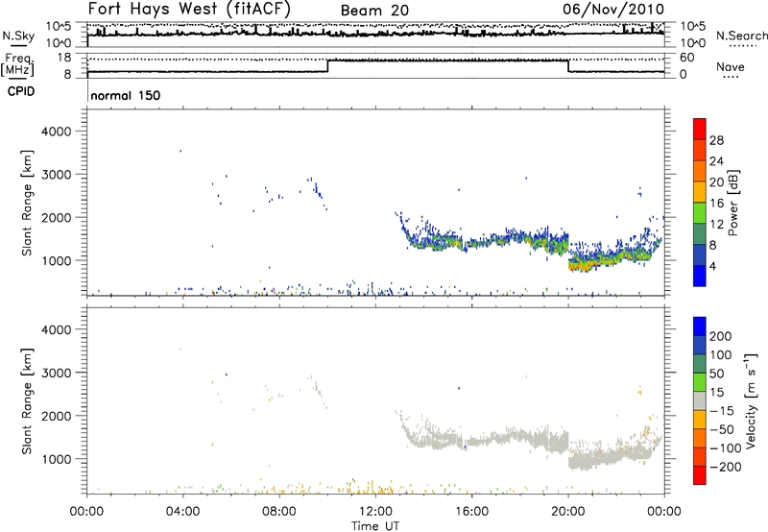Click the 'Fort Hays West (fitACF)' title
The height and width of the screenshot is (532, 768).
click(189, 9)
